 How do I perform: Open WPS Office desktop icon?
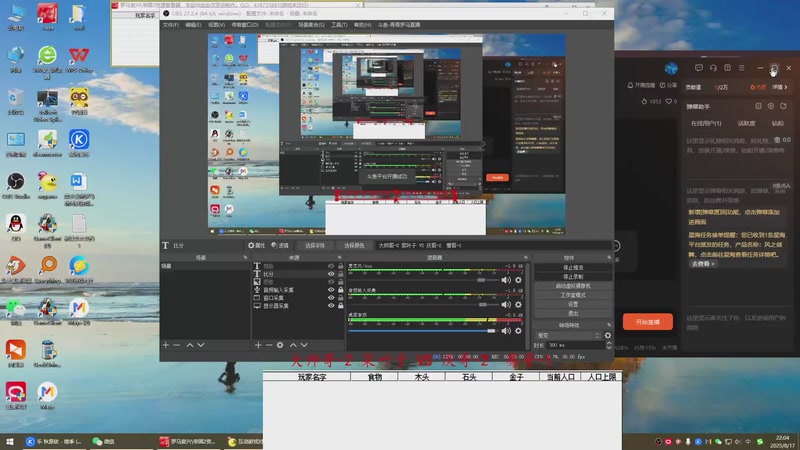click(x=79, y=60)
